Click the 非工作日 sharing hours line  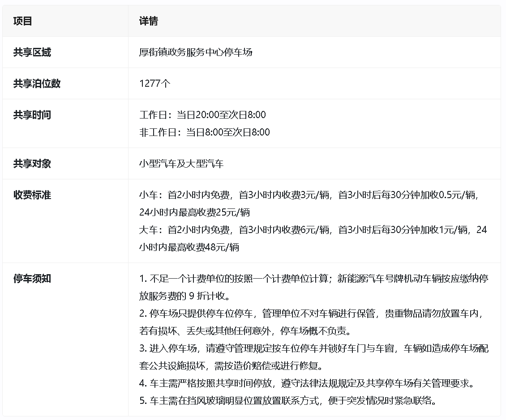(205, 132)
